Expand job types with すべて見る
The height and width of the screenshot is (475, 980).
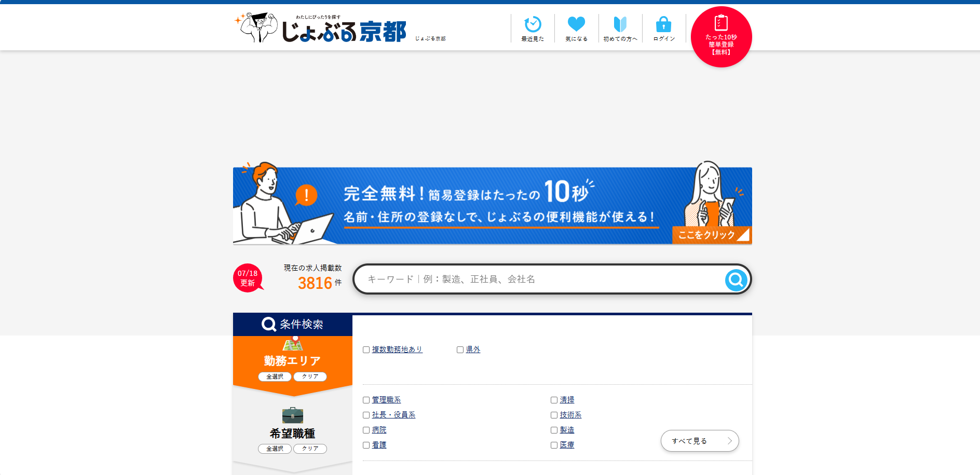[699, 441]
